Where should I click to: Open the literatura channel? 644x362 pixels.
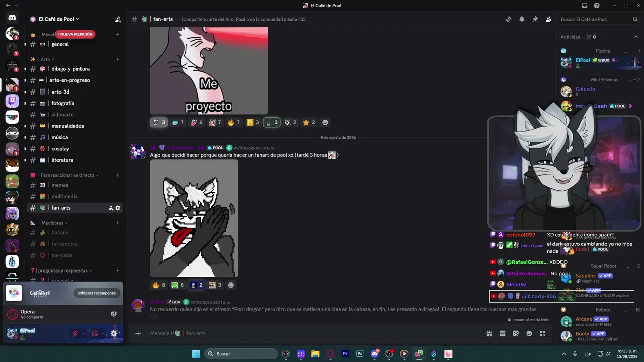75,160
